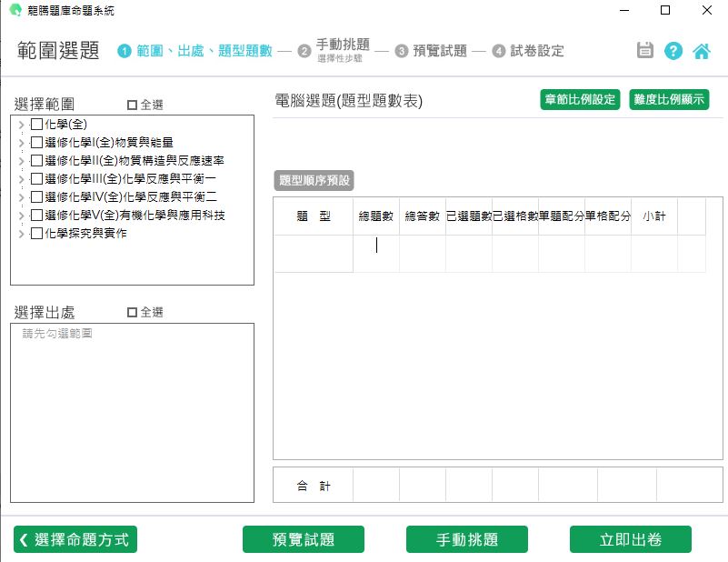Image resolution: width=728 pixels, height=562 pixels.
Task: Expand 選修化學V(全)有機化學與應用科技 node
Action: point(21,216)
